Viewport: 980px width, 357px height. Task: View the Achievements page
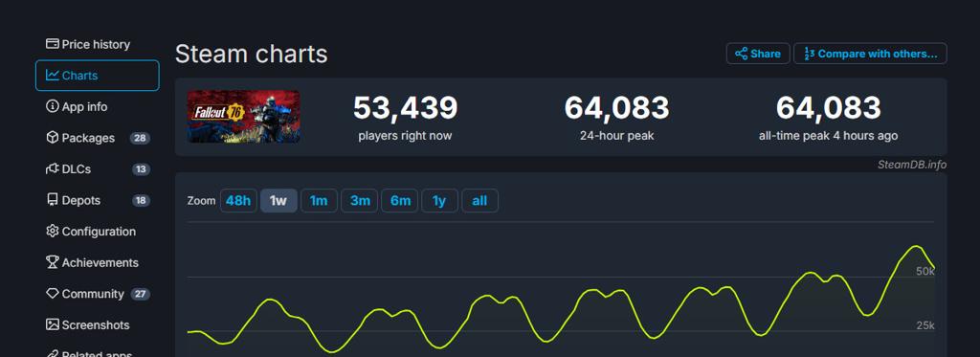point(97,262)
